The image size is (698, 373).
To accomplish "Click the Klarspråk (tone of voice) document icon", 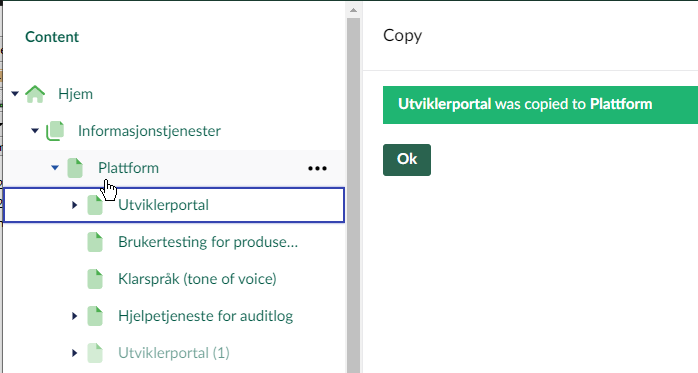I will coord(95,279).
